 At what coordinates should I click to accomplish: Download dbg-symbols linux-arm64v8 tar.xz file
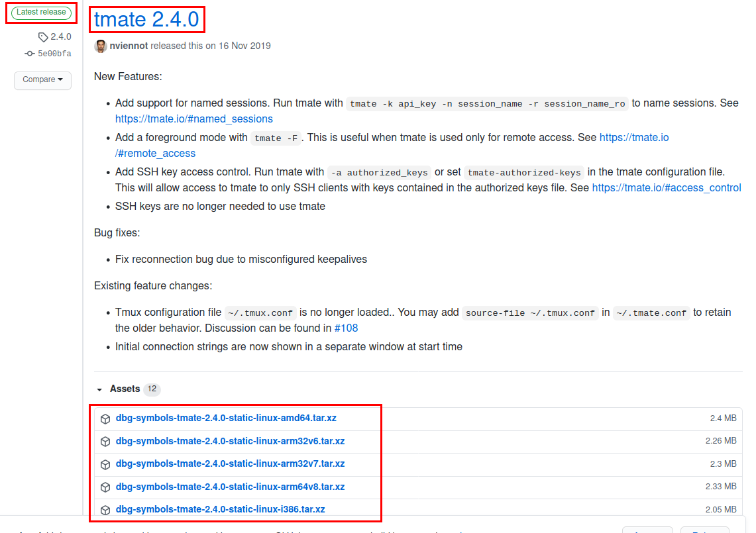click(x=230, y=487)
